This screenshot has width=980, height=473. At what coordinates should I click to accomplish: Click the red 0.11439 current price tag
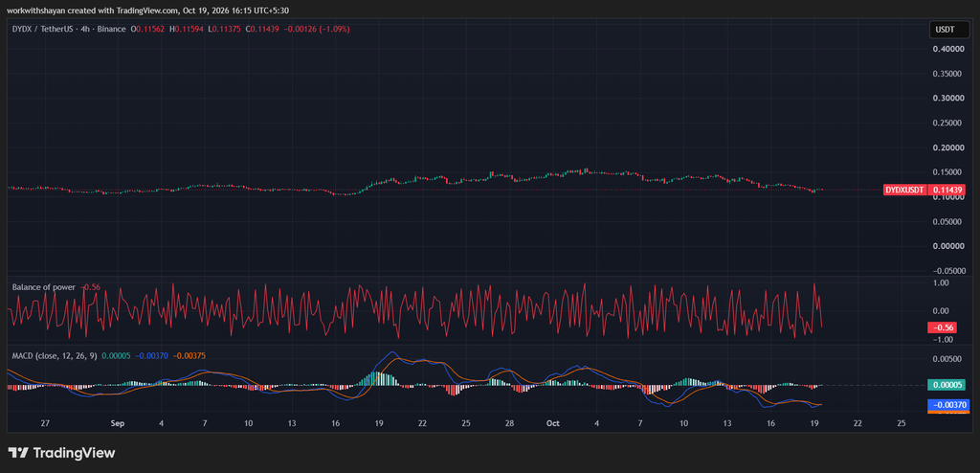click(x=945, y=190)
